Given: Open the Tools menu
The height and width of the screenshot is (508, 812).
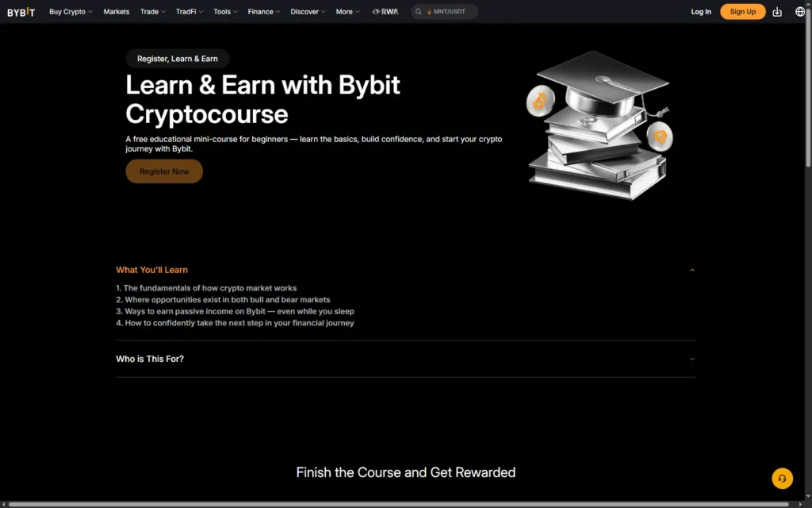Looking at the screenshot, I should (x=225, y=11).
